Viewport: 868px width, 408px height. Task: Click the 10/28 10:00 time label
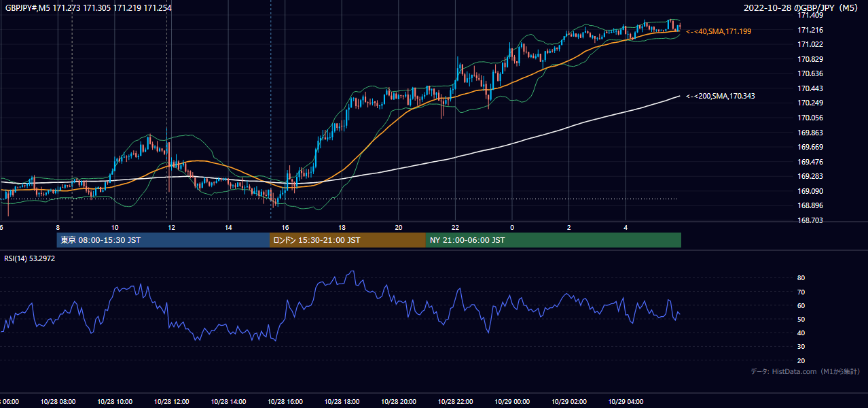point(115,401)
